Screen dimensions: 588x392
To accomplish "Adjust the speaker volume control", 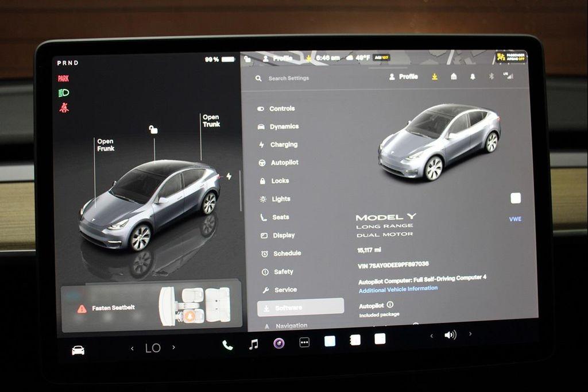I will coord(450,334).
